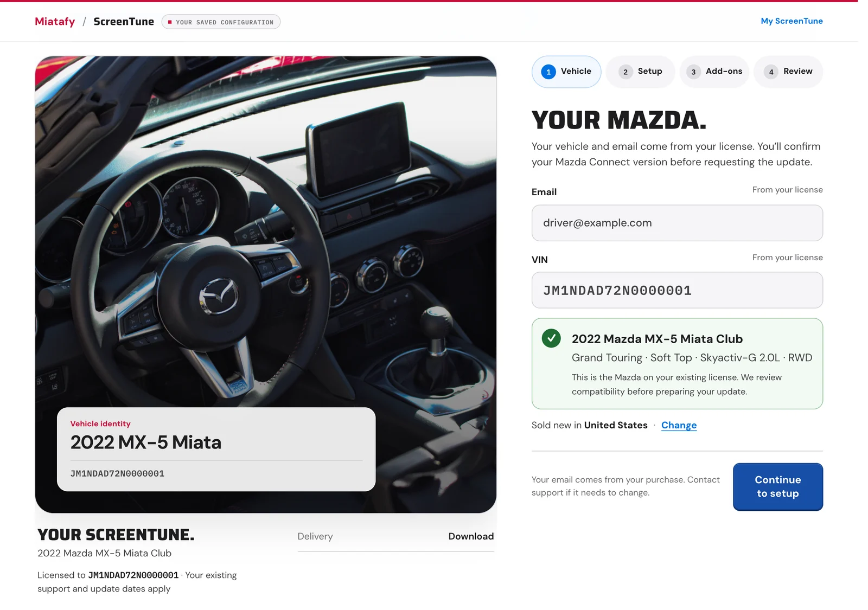
Task: Click Continue to setup button
Action: [x=778, y=487]
